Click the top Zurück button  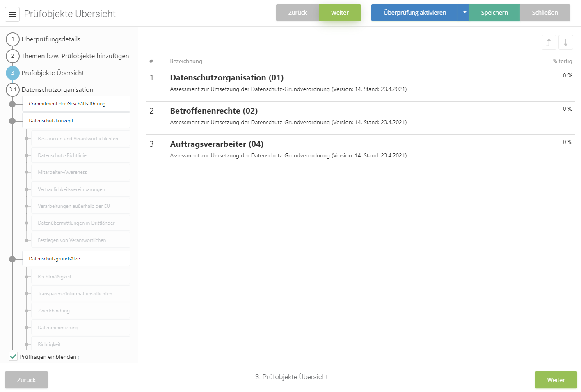coord(297,13)
